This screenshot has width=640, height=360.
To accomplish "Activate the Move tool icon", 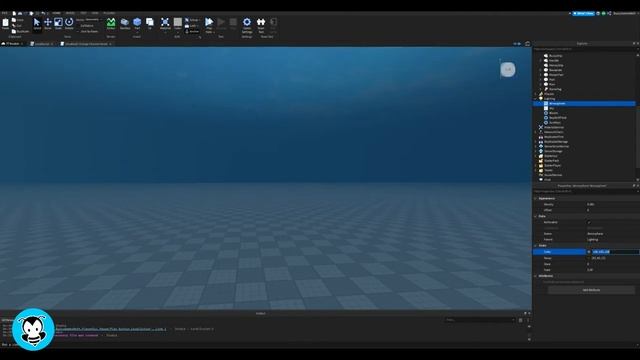I will point(48,22).
